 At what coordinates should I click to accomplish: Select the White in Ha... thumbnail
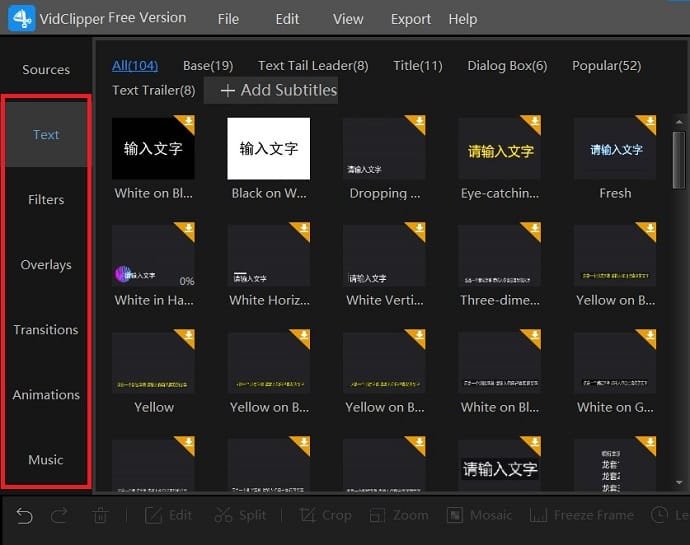(x=153, y=256)
